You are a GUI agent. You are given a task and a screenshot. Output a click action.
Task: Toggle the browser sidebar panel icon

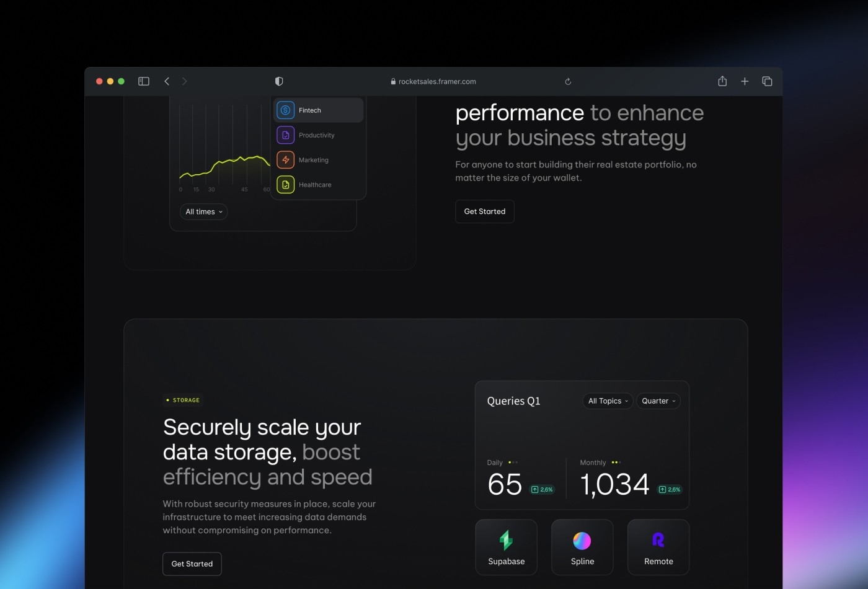tap(144, 81)
